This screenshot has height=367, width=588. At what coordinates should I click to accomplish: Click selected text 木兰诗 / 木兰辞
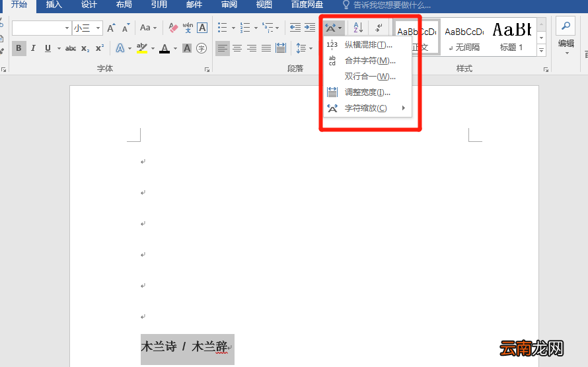tap(184, 347)
